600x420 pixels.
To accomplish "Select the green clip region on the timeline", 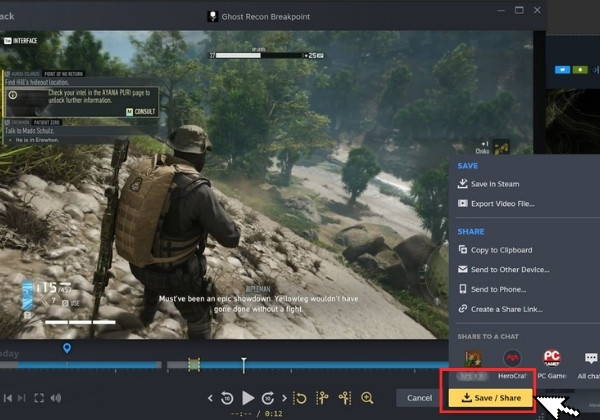I will pyautogui.click(x=194, y=365).
